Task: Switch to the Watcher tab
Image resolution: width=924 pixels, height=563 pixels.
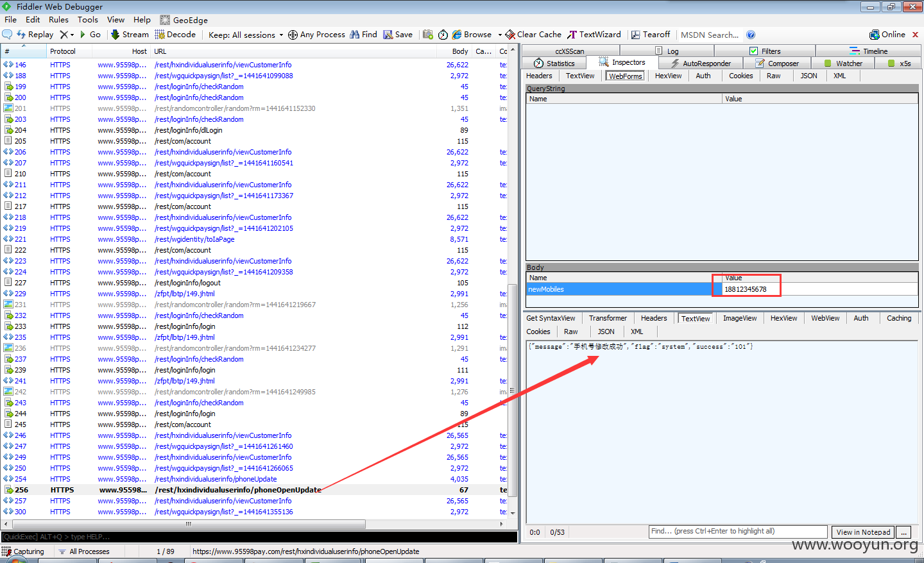Action: (843, 63)
